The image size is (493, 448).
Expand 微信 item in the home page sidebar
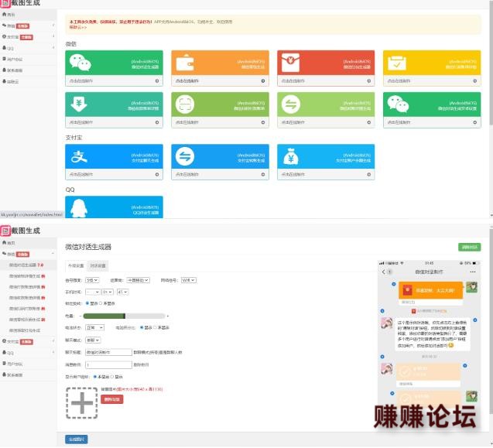[29, 26]
